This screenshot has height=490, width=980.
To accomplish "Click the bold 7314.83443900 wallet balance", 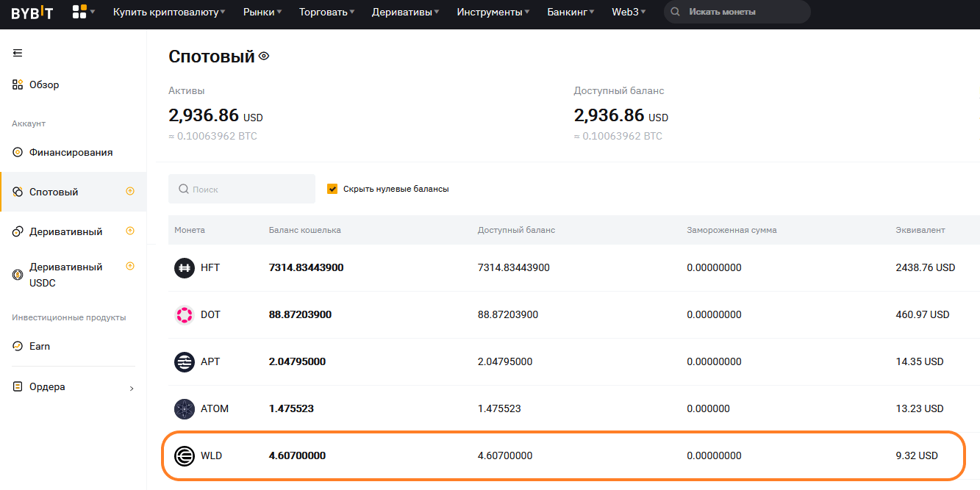I will 307,267.
